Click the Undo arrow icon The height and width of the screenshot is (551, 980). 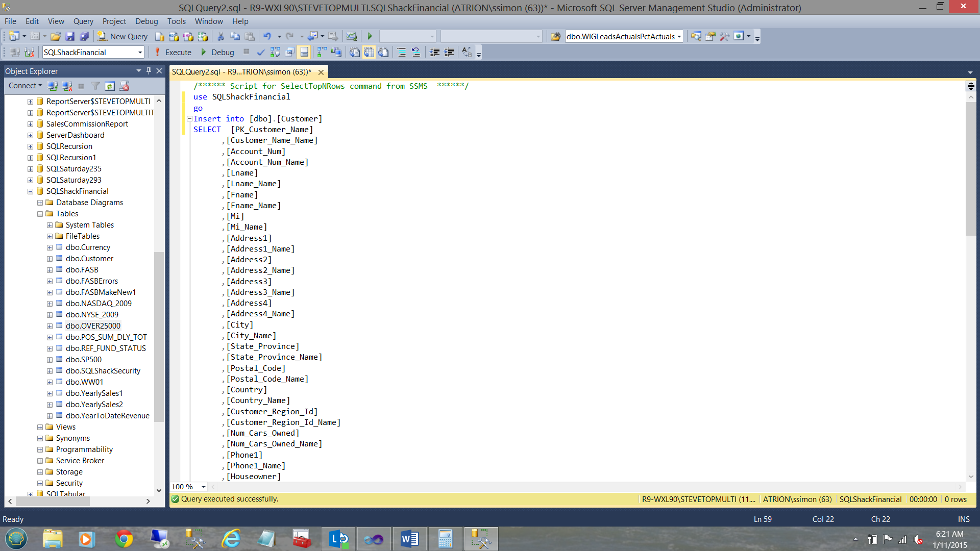point(267,36)
